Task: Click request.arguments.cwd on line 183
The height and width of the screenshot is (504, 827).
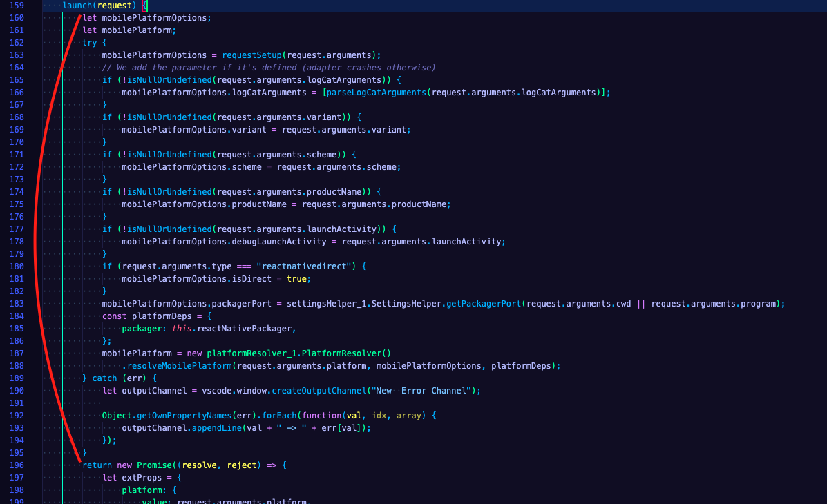Action: 578,304
